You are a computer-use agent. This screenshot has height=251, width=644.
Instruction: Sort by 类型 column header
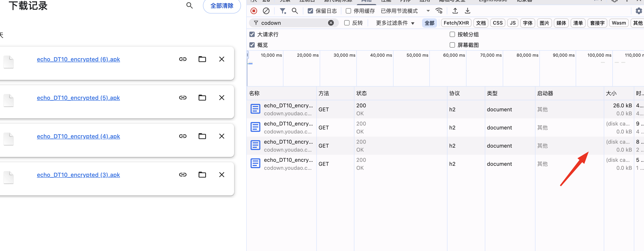pos(510,93)
